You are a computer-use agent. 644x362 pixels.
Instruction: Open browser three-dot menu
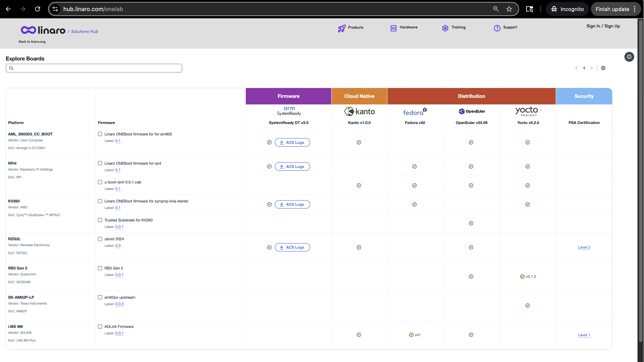tap(635, 9)
